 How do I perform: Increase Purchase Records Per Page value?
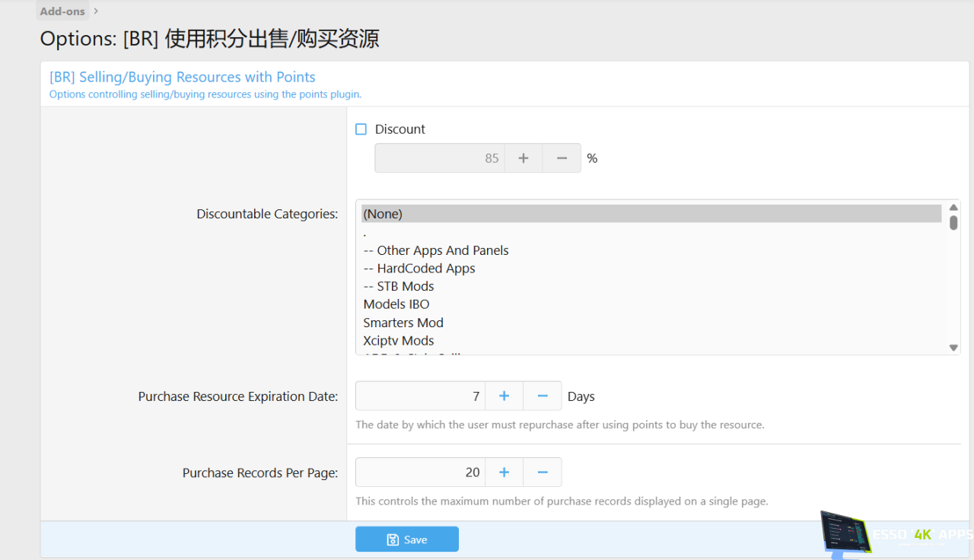pos(504,473)
